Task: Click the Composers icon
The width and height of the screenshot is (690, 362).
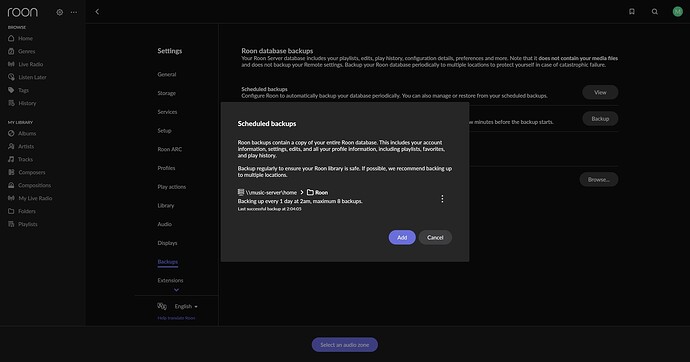Action: pyautogui.click(x=11, y=172)
